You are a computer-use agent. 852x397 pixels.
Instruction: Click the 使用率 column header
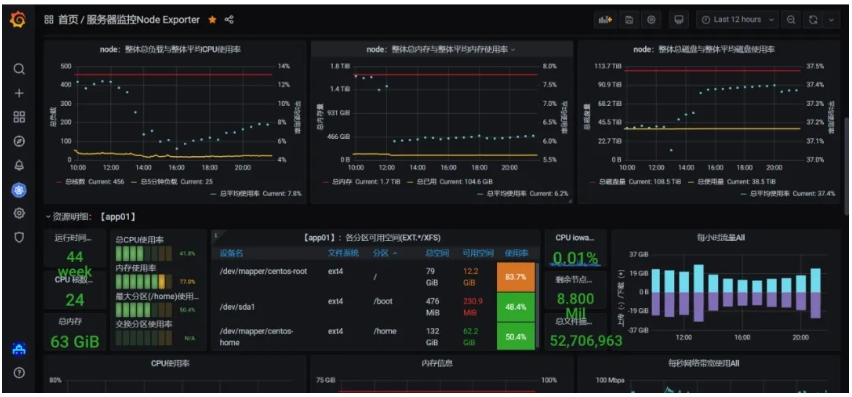(516, 253)
